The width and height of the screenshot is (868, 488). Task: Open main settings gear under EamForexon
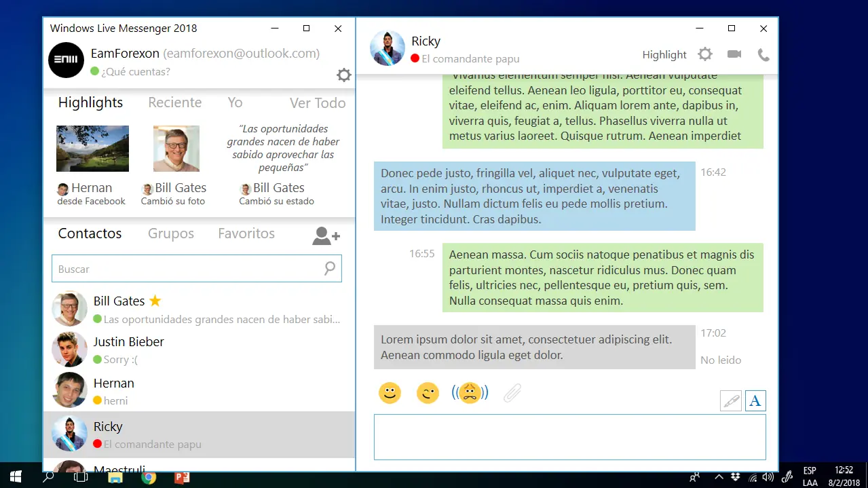[343, 75]
